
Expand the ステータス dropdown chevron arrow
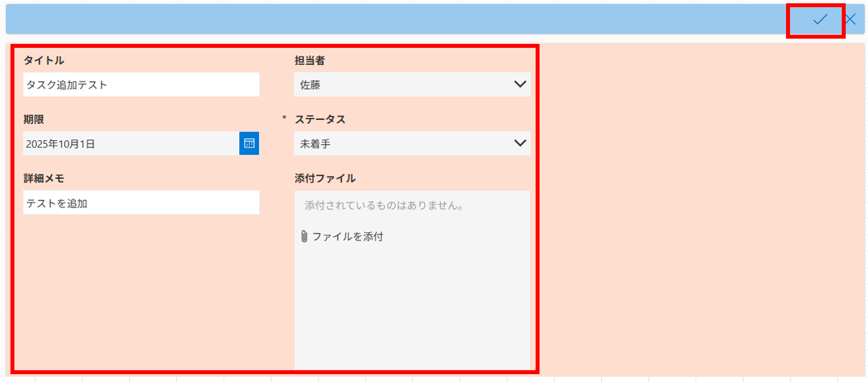click(x=520, y=143)
